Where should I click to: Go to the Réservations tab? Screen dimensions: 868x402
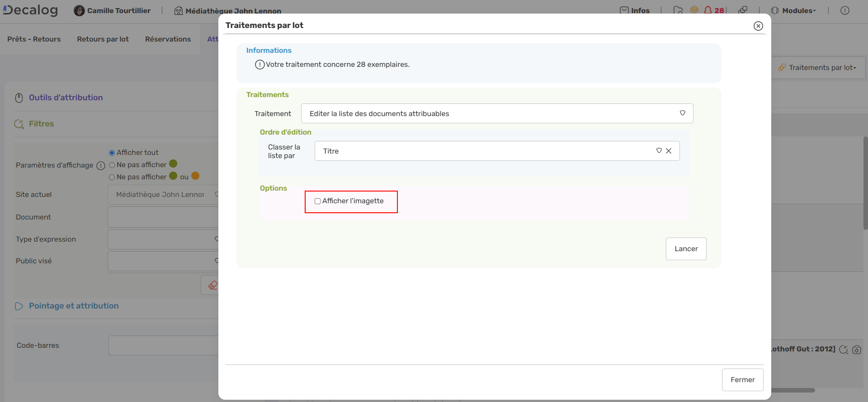coord(168,39)
